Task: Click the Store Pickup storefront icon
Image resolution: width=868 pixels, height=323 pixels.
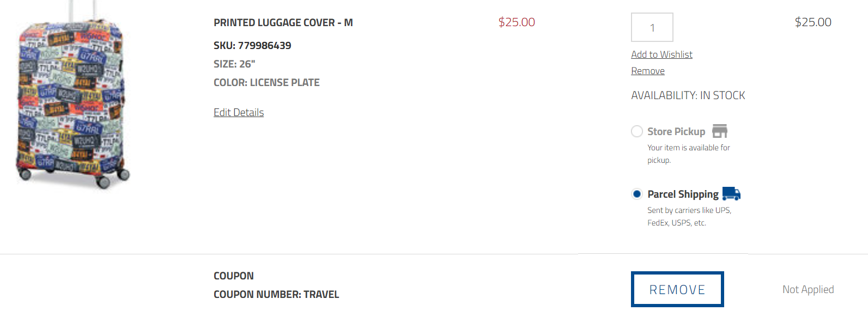Action: click(720, 131)
